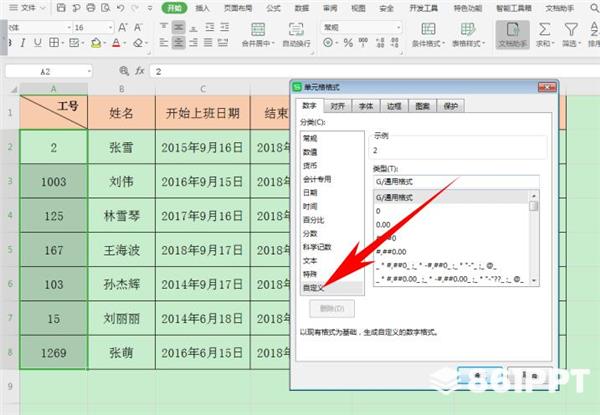
Task: Click the font color A icon
Action: pyautogui.click(x=116, y=43)
